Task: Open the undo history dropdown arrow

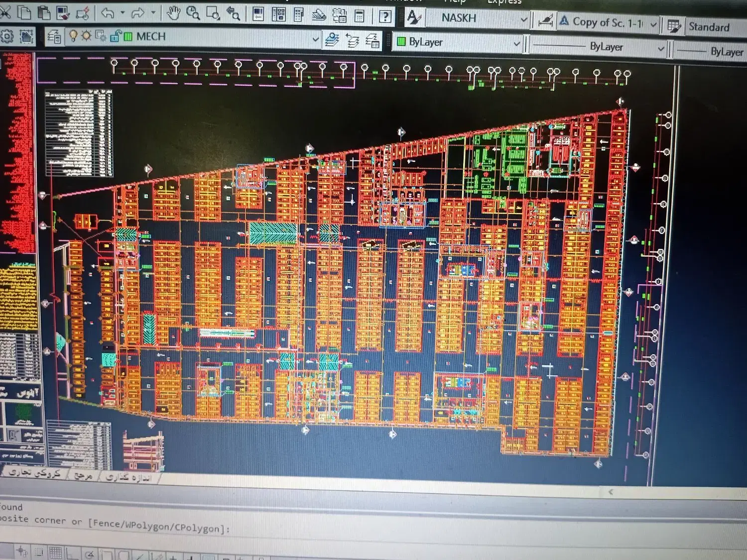Action: coord(122,13)
